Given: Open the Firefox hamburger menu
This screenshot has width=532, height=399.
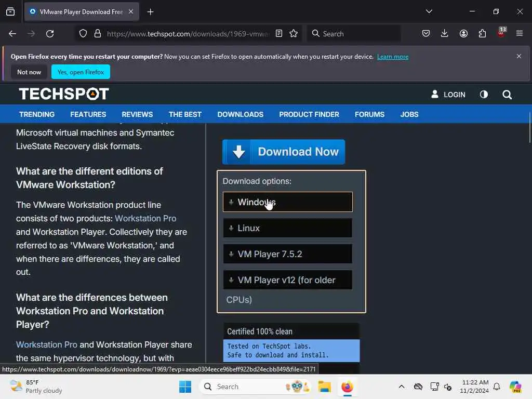Looking at the screenshot, I should [520, 34].
